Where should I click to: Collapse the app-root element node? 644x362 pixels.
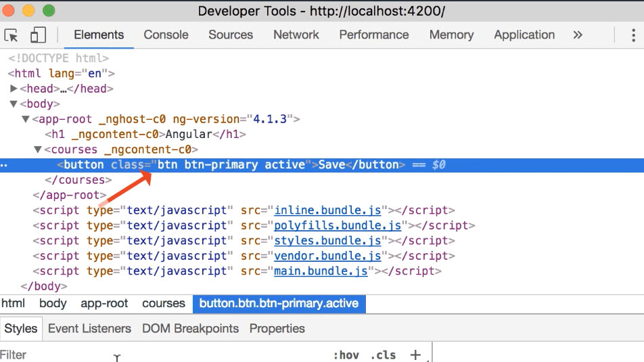tap(26, 119)
